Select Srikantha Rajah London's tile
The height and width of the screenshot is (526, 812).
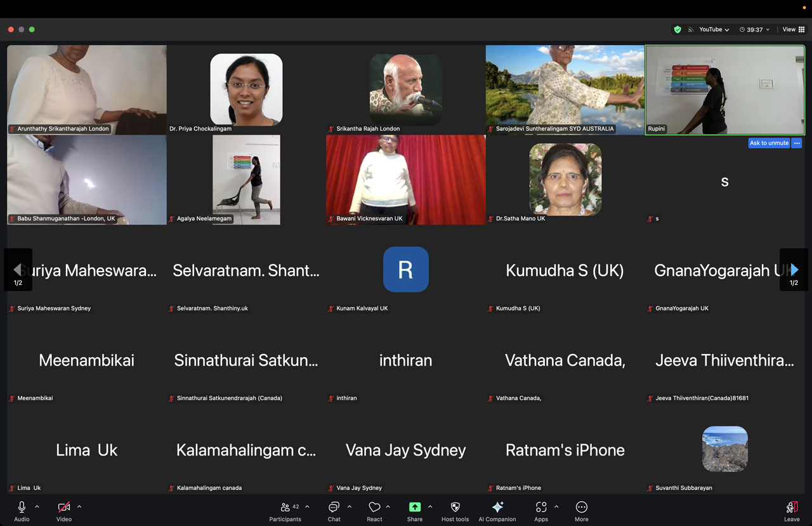click(406, 89)
